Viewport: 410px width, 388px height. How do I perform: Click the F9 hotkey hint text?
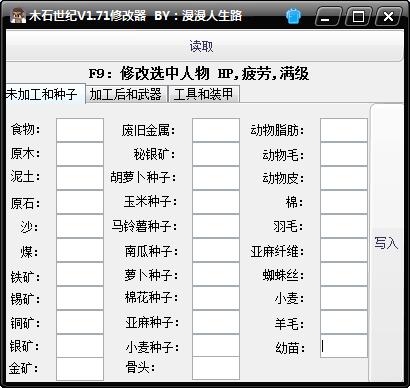point(199,73)
